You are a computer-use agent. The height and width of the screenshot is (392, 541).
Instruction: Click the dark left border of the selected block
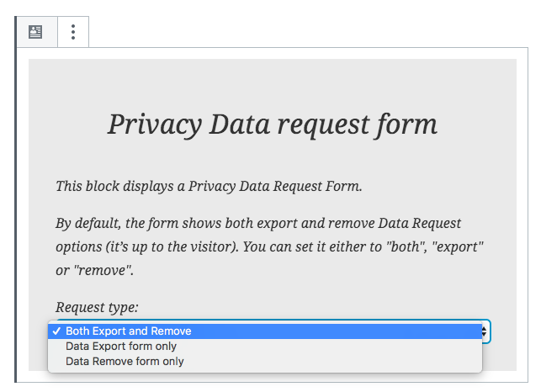tap(15, 199)
